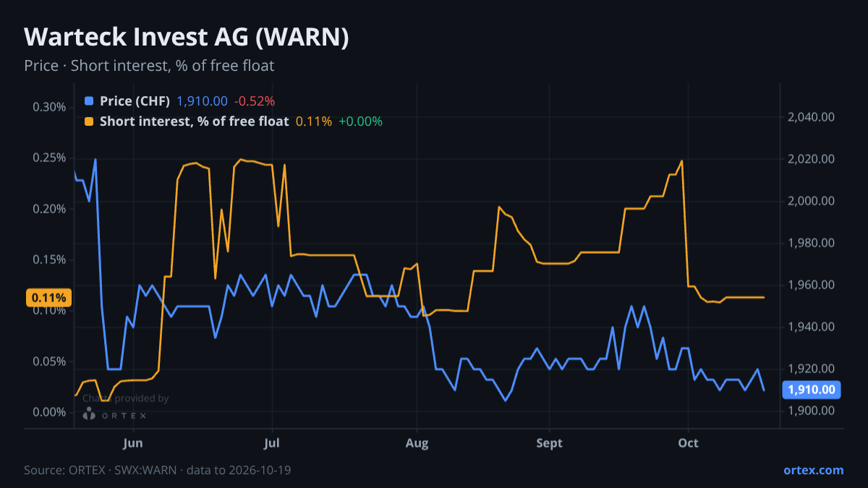Click the 1,960.00 right axis label
The width and height of the screenshot is (868, 488).
pos(812,285)
